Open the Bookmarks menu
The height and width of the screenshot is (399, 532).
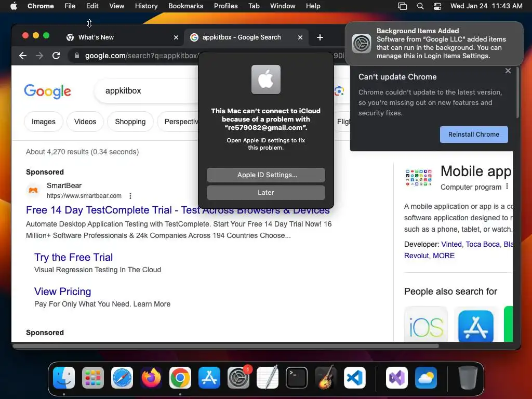185,6
